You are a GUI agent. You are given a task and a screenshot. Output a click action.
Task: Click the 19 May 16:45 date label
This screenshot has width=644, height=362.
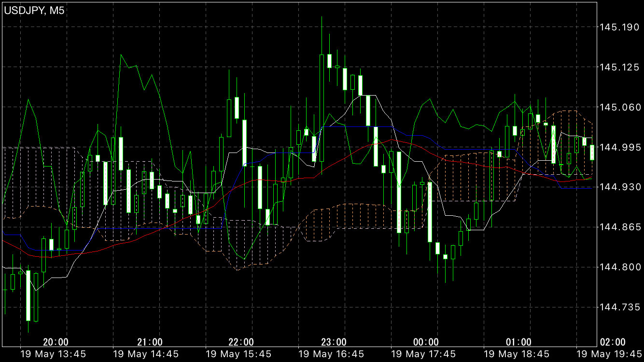click(x=331, y=354)
